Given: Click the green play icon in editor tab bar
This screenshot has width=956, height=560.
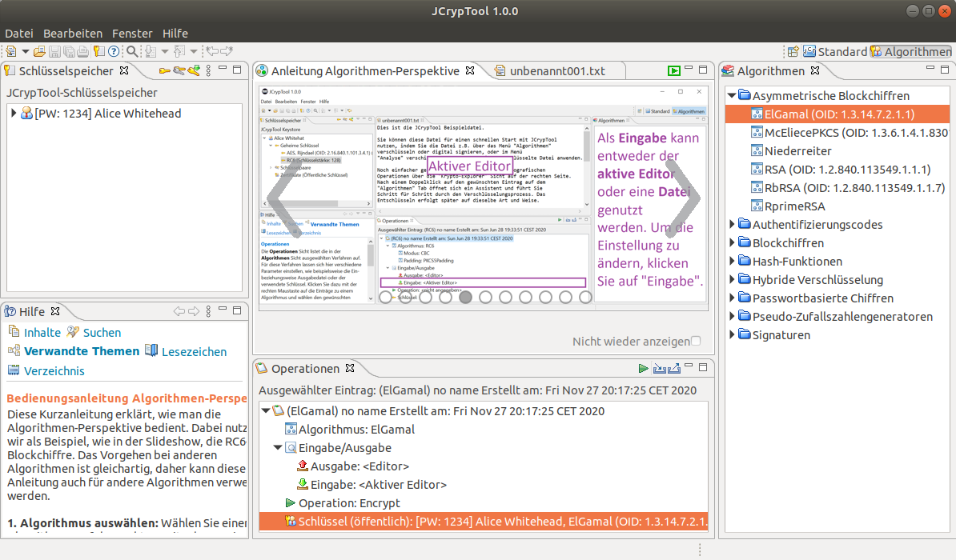Looking at the screenshot, I should (x=673, y=70).
